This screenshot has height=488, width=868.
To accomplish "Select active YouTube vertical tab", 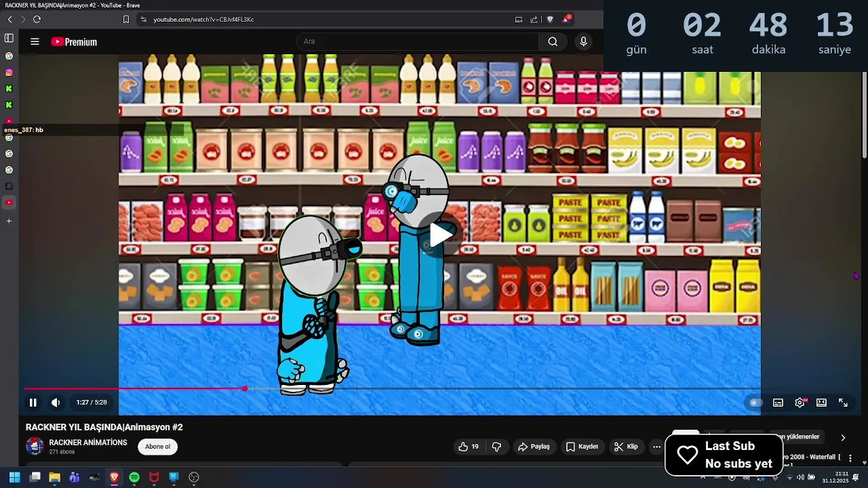I will pyautogui.click(x=9, y=203).
